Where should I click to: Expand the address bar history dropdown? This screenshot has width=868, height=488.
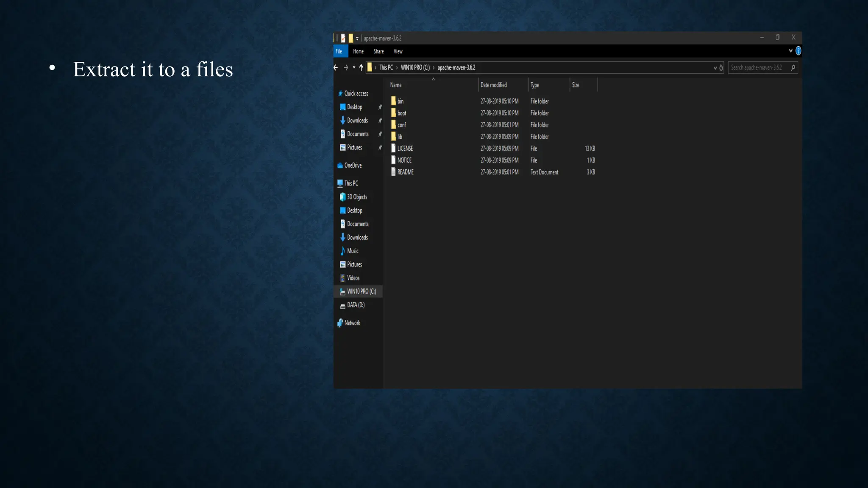coord(715,68)
